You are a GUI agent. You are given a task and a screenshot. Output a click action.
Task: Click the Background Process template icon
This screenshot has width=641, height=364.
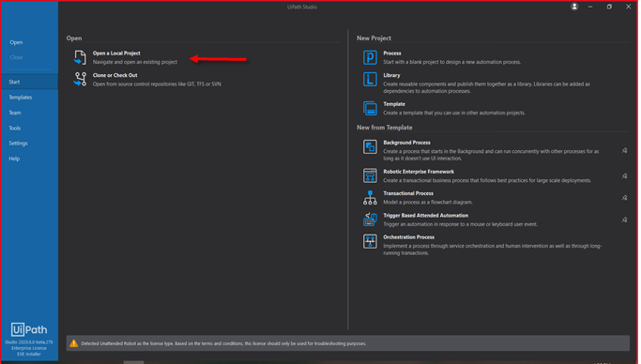[x=370, y=146]
